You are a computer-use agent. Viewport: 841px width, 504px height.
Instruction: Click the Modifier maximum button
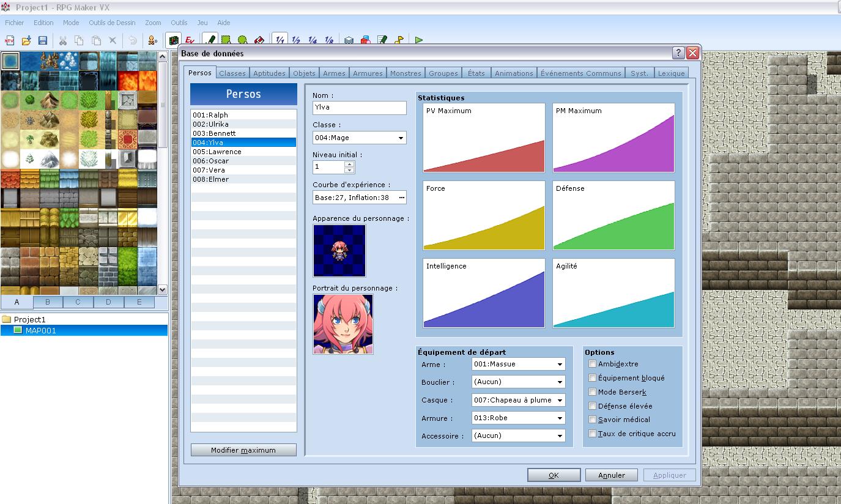pos(243,450)
